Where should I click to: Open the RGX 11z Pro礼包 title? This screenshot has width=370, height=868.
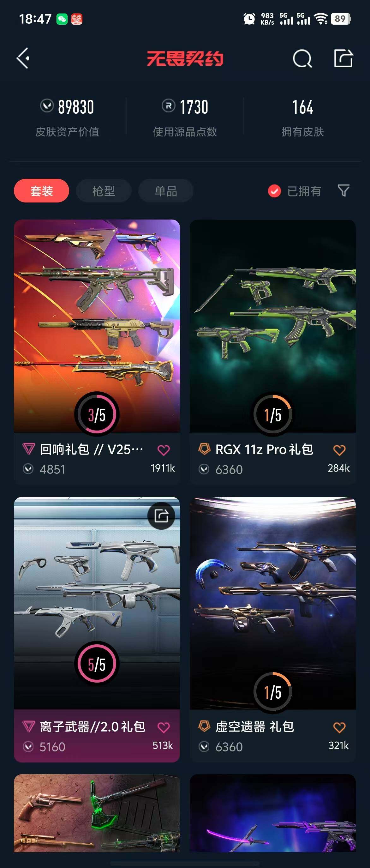coord(264,449)
